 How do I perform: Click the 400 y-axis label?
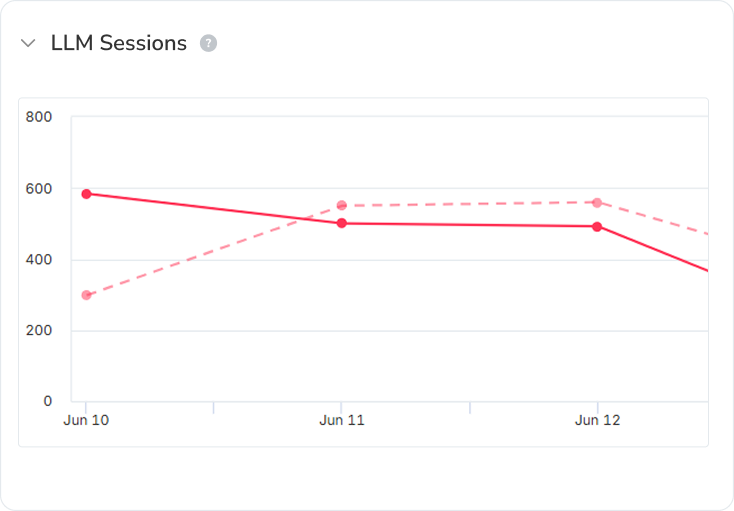coord(40,260)
